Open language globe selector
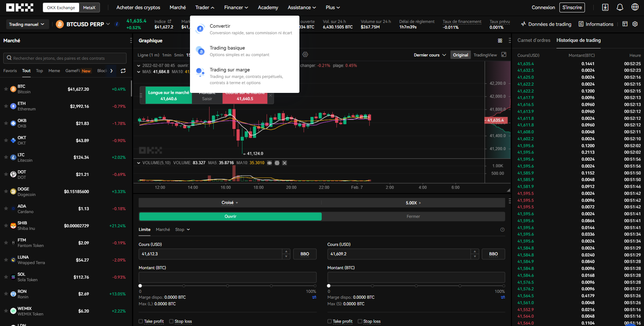644x326 pixels. pyautogui.click(x=635, y=7)
